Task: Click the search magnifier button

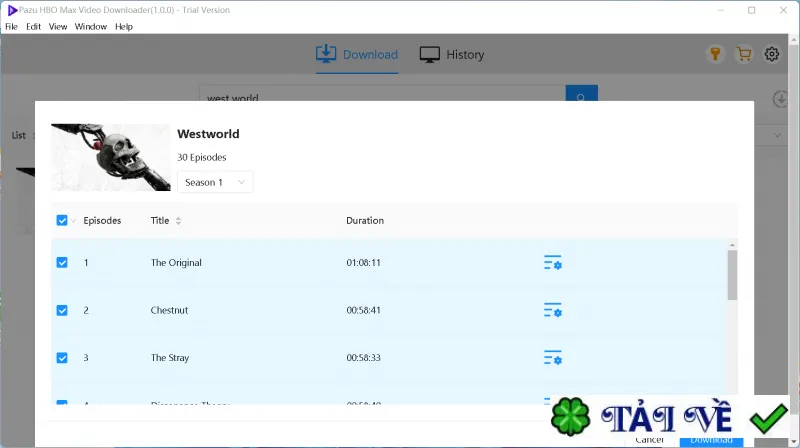Action: pyautogui.click(x=581, y=93)
